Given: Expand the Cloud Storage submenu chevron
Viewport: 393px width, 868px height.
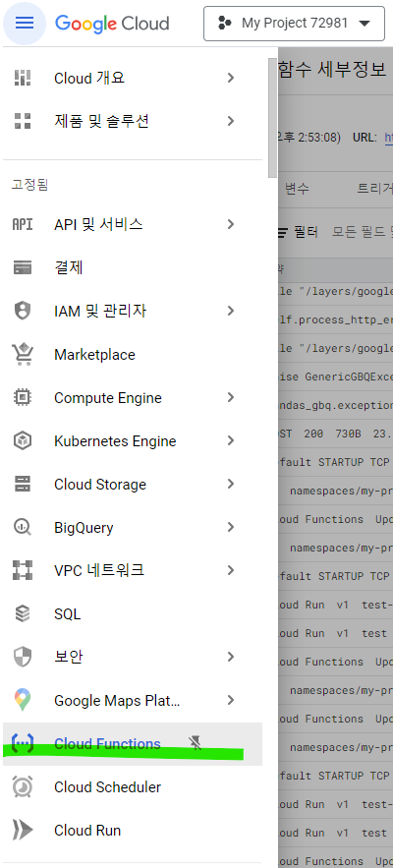Looking at the screenshot, I should [231, 484].
